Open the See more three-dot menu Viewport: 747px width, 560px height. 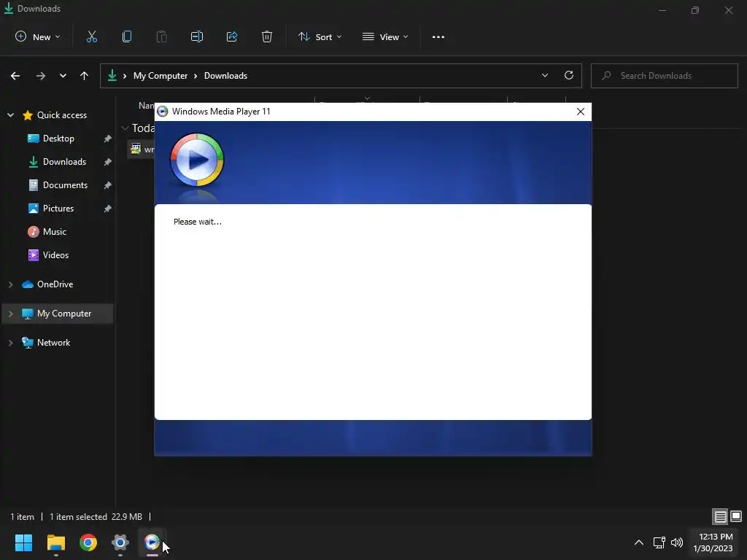tap(438, 36)
